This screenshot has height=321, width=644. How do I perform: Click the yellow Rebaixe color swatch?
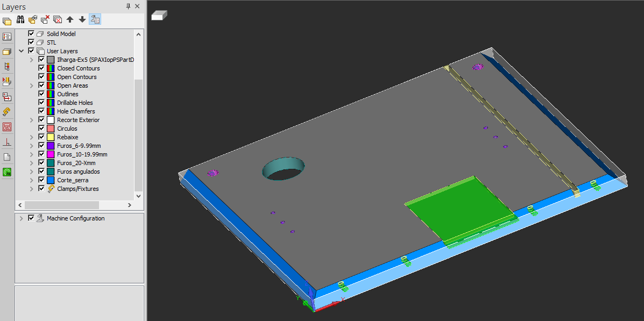(x=51, y=137)
